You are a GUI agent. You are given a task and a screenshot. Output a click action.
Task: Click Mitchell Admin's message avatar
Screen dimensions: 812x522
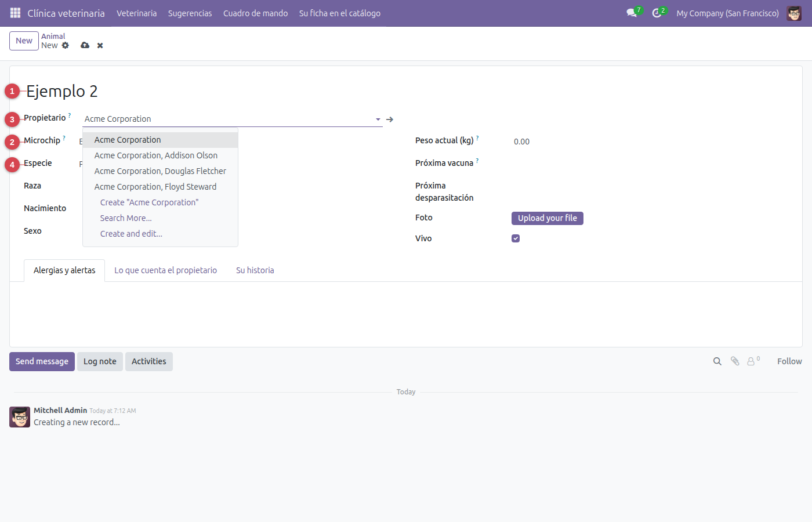20,417
